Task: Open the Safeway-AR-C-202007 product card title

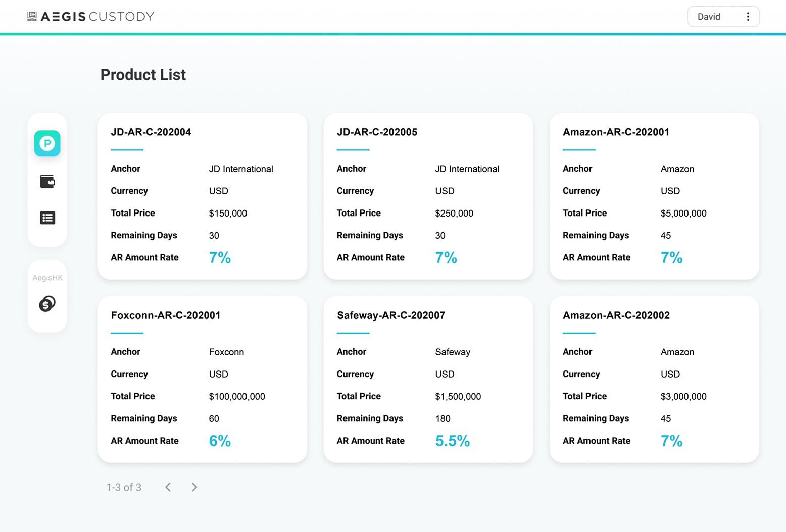Action: [x=391, y=315]
